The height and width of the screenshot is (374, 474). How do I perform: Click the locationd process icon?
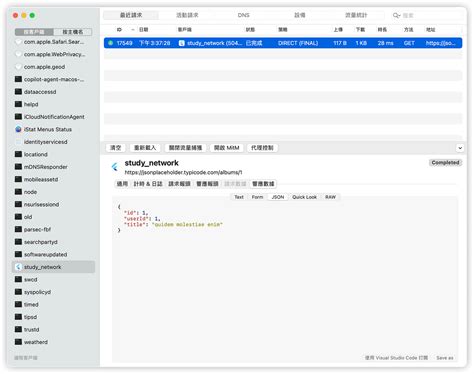click(18, 154)
